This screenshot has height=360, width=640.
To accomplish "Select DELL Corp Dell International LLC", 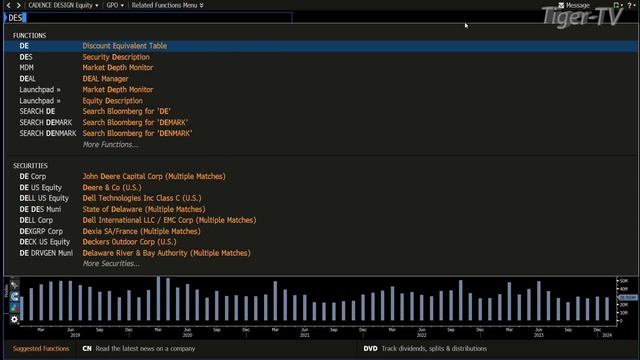I will coord(320,220).
